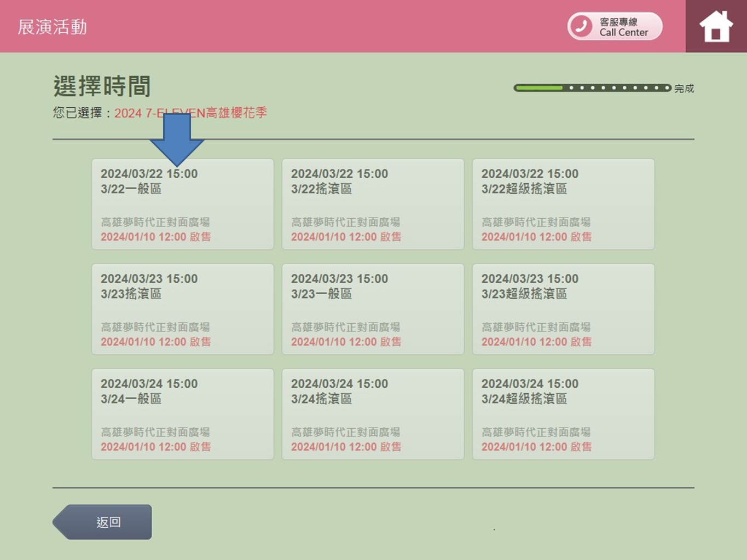The height and width of the screenshot is (560, 747).
Task: Click the 啟售 sale time in 3/22一般區 card
Action: (x=155, y=237)
